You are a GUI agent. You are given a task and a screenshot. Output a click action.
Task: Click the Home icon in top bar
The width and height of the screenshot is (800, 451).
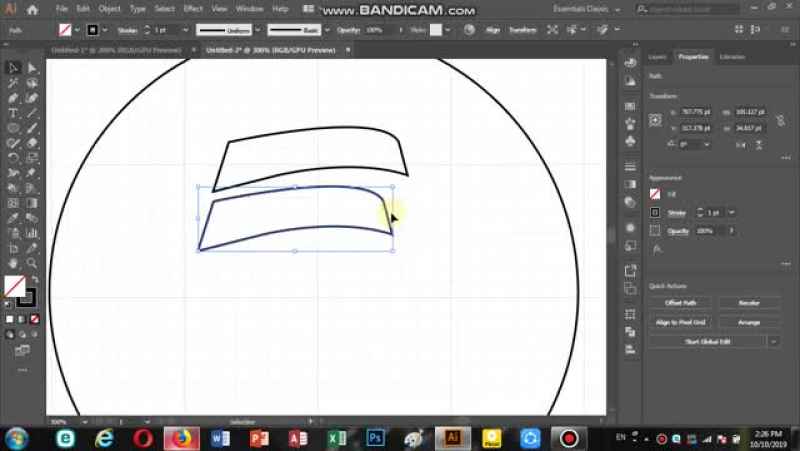[33, 9]
